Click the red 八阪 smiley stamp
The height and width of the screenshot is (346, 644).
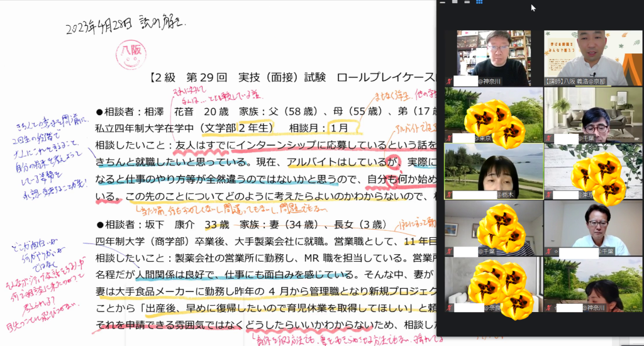pos(128,57)
